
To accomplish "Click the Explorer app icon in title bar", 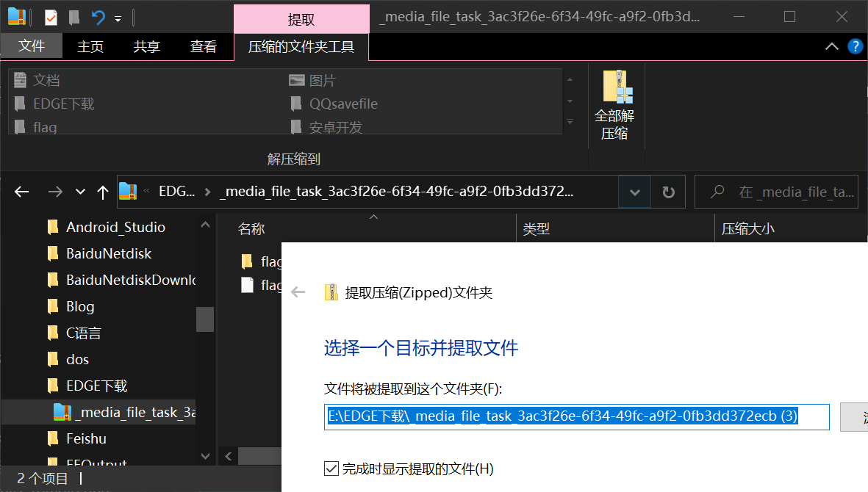I will click(17, 17).
